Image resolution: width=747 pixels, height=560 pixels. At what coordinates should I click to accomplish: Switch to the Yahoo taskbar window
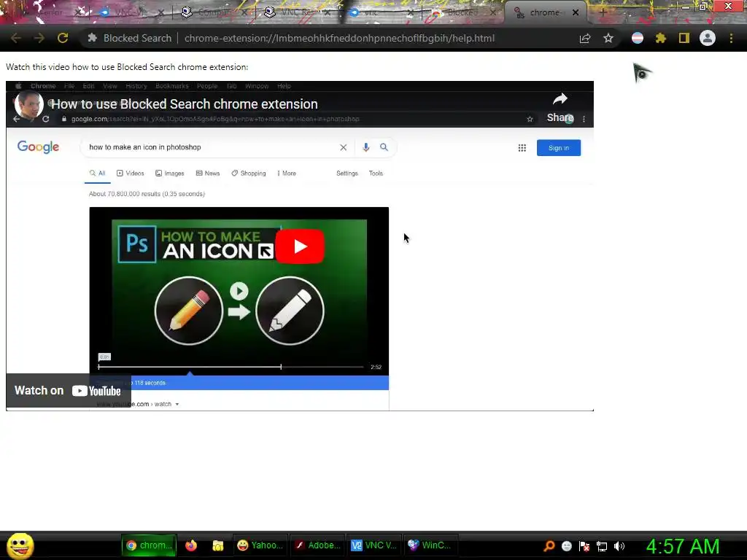click(260, 545)
